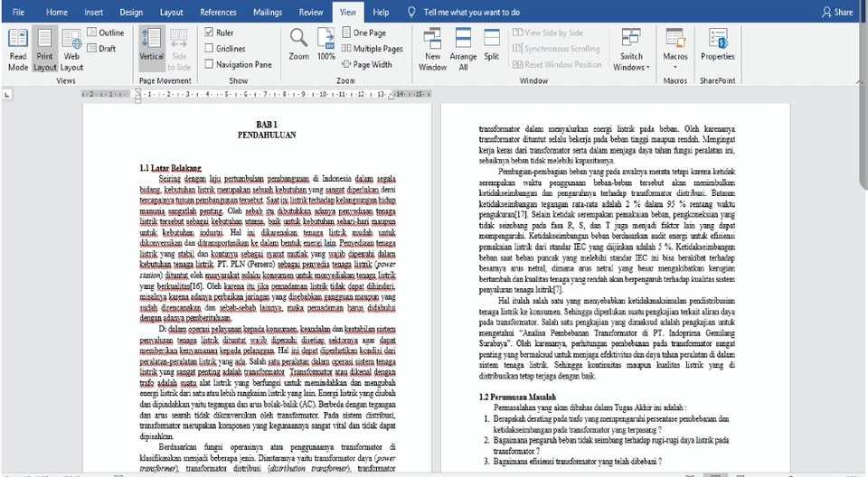Enable Gridlines checkbox
Viewport: 868px width, 477px height.
coord(209,48)
